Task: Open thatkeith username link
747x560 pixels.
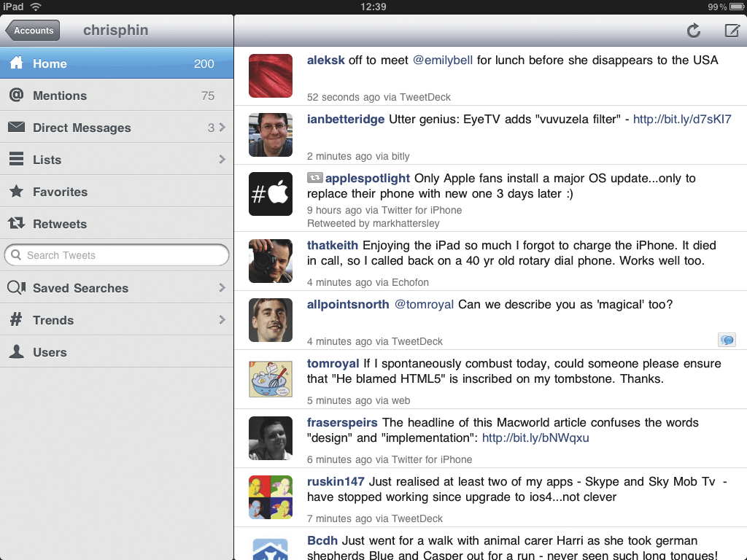Action: (x=333, y=245)
